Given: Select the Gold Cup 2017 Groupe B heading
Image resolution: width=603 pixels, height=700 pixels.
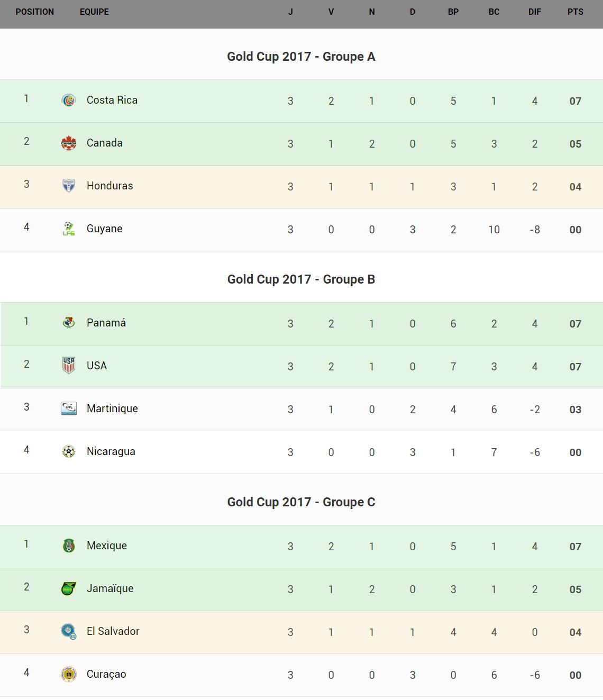Looking at the screenshot, I should coord(301,279).
